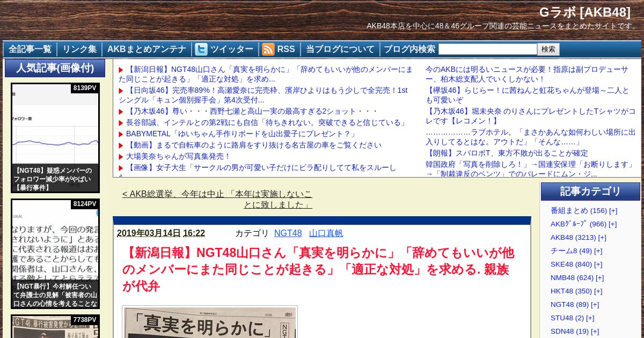Open BABYMETAL ゆいちゃん手作りボード headline

(241, 134)
